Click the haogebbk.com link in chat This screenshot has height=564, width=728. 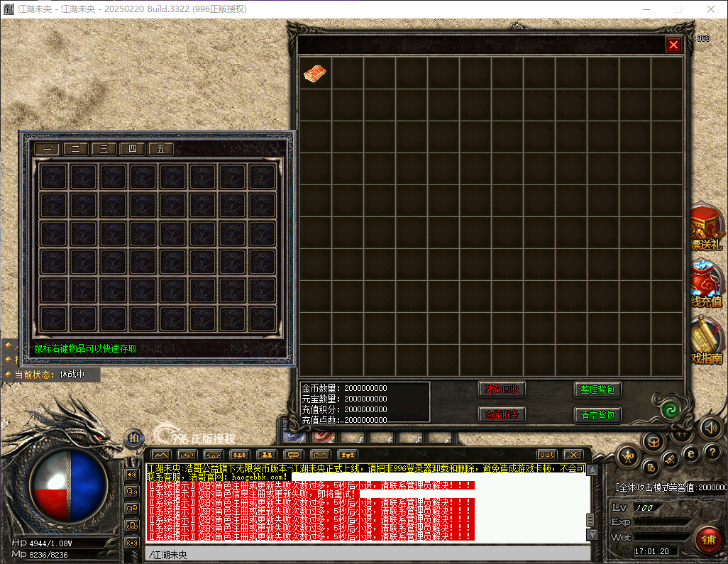point(258,477)
